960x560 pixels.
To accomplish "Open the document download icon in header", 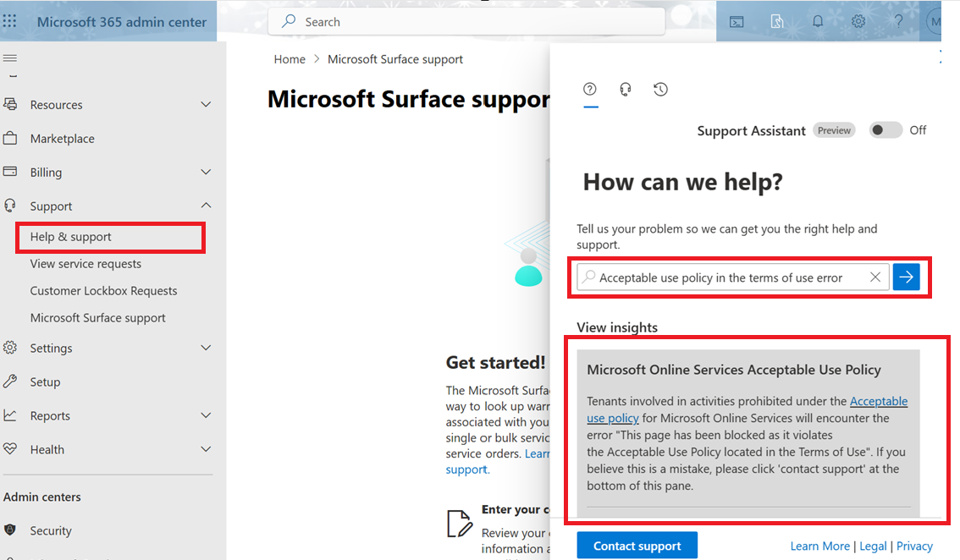I will click(x=777, y=22).
